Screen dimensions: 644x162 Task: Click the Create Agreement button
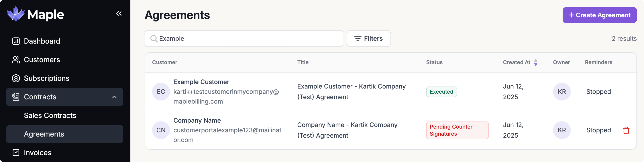click(x=599, y=15)
